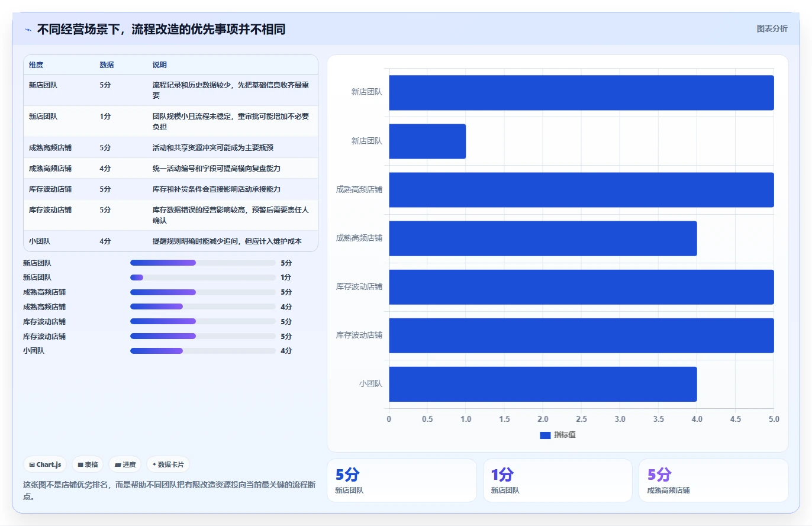Click the 成熟高频店铺 chart bar reaching 5.0
This screenshot has width=812, height=526.
coord(581,190)
